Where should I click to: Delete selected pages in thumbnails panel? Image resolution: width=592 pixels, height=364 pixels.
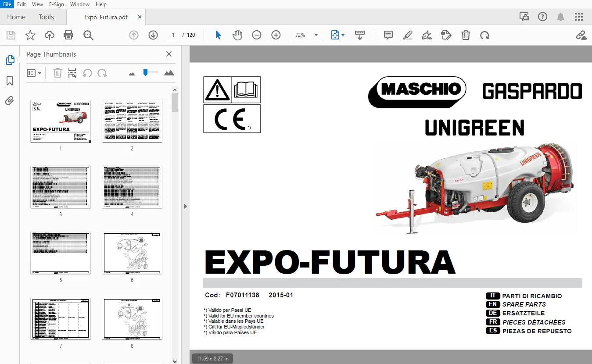click(x=57, y=73)
